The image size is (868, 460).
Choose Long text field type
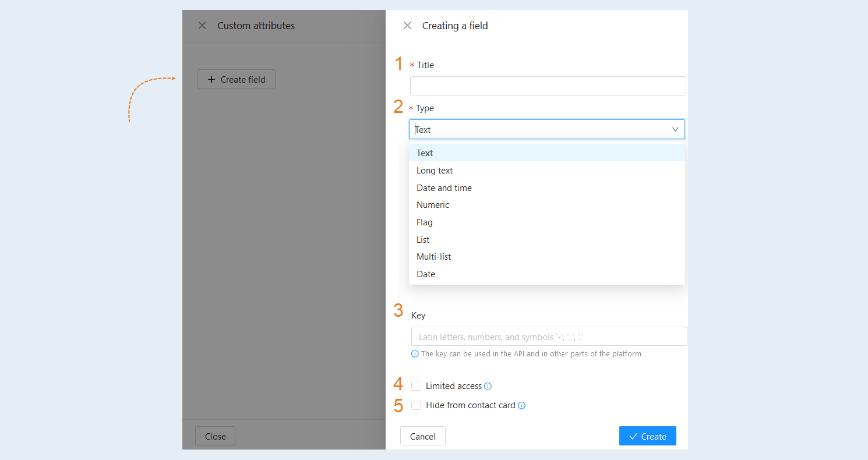(547, 171)
